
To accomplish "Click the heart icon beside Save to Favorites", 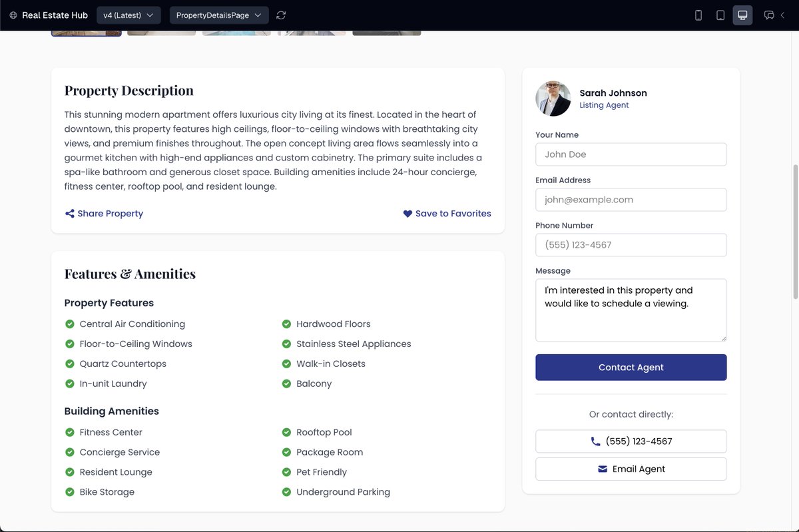I will point(407,214).
